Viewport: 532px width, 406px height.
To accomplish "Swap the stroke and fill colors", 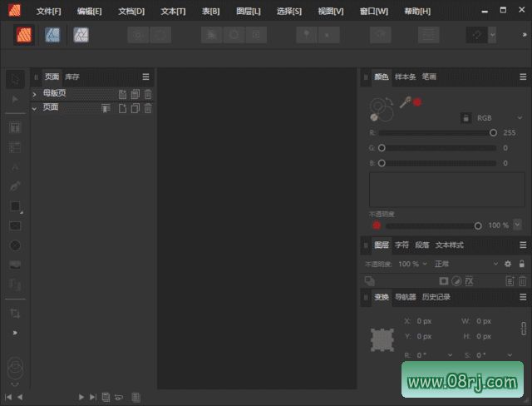I will [x=389, y=100].
